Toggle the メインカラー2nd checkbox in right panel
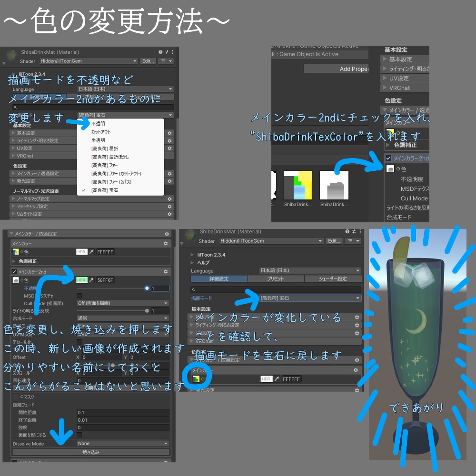The width and height of the screenshot is (476, 476). [x=388, y=158]
